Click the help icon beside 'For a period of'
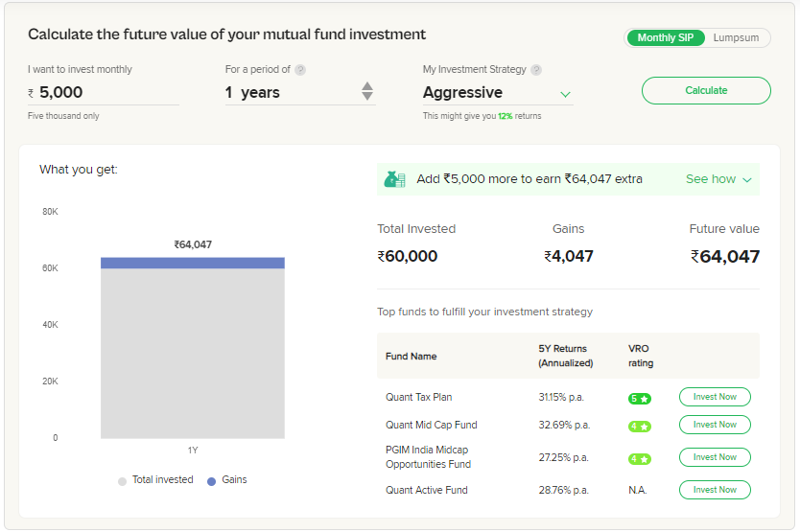 tap(300, 70)
